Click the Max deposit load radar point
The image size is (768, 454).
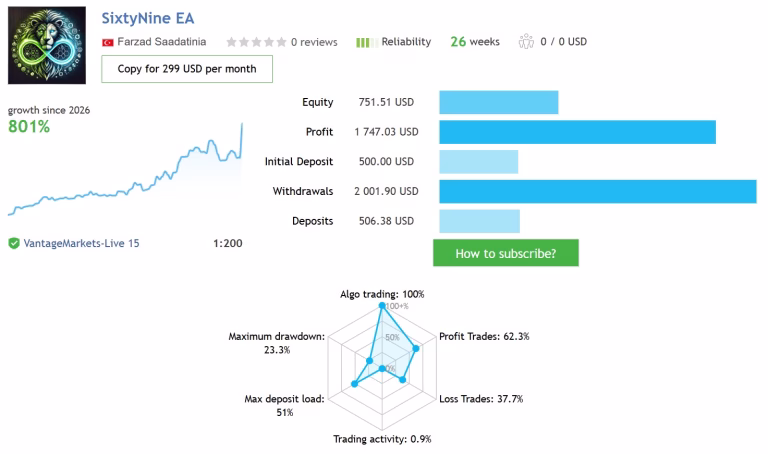[x=355, y=384]
